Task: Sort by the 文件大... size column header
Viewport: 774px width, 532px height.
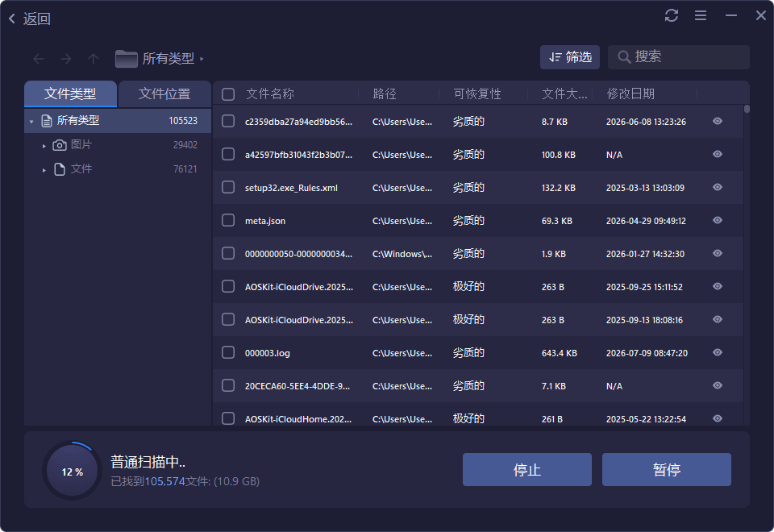Action: point(564,94)
